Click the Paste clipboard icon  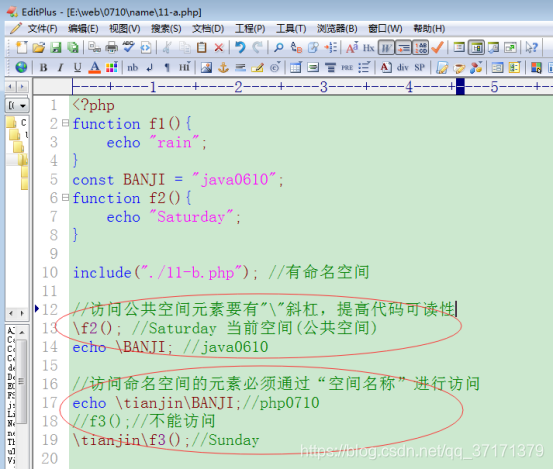tap(202, 47)
